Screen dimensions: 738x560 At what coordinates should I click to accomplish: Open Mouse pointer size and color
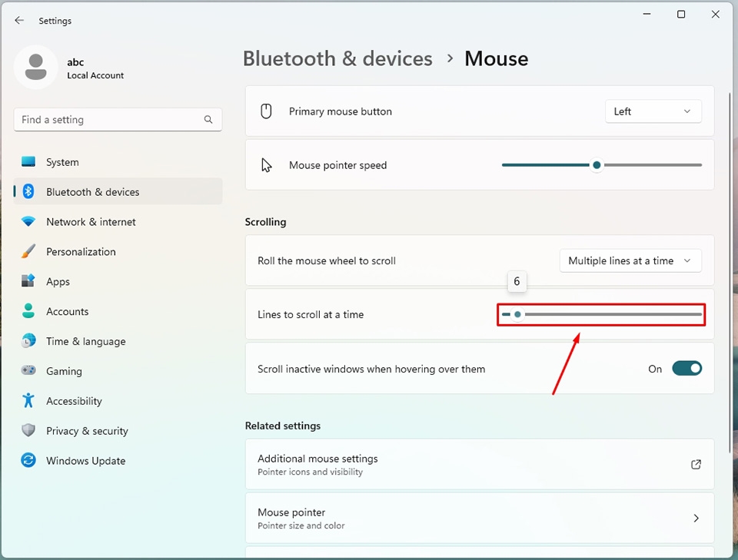[480, 519]
